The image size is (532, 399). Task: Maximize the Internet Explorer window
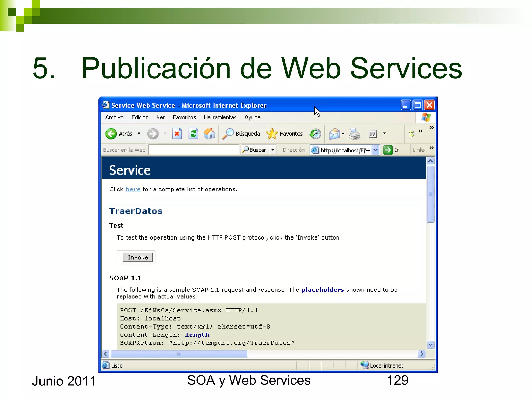pos(417,105)
